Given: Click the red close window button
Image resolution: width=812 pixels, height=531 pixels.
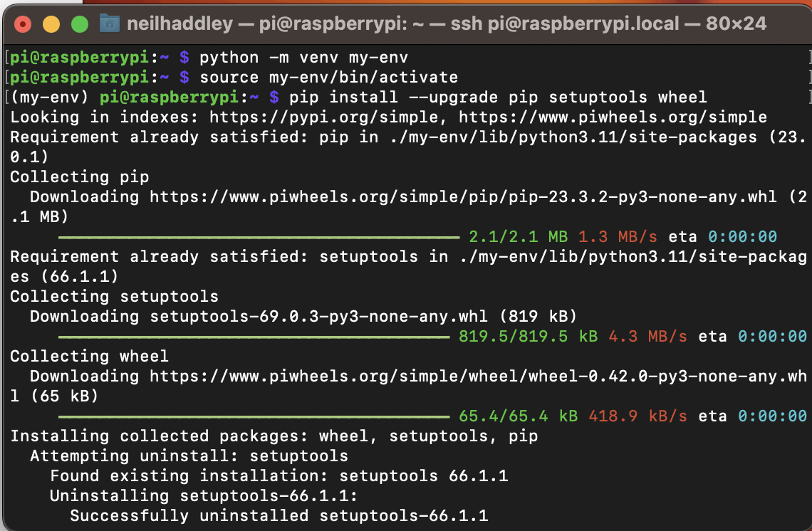Looking at the screenshot, I should click(23, 24).
